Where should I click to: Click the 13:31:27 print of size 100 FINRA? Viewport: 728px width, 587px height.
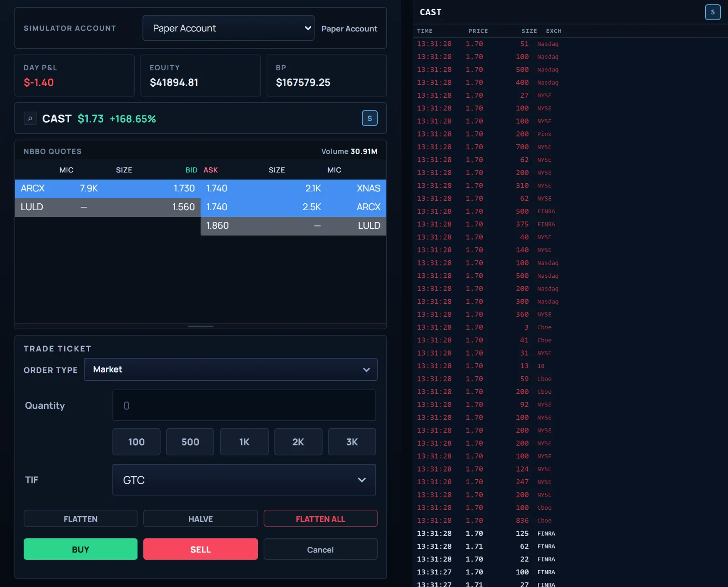[570, 572]
